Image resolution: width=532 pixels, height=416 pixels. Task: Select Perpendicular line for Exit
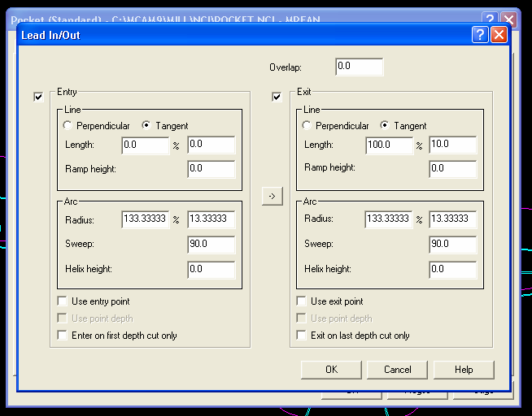coord(307,125)
